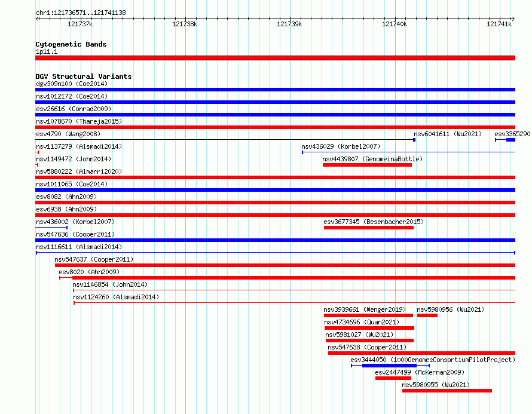Viewport: 532px width, 414px height.
Task: Click the nsv5980956 short red bar
Action: click(x=427, y=315)
